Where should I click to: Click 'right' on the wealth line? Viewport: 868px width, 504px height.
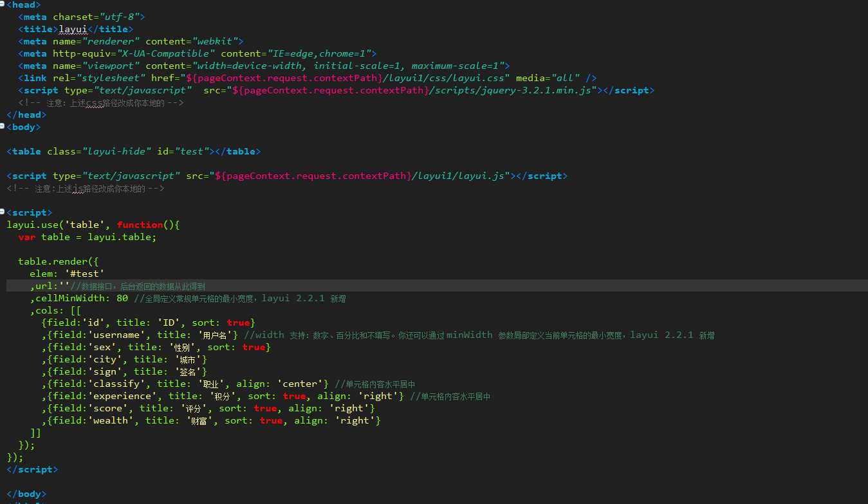click(355, 420)
